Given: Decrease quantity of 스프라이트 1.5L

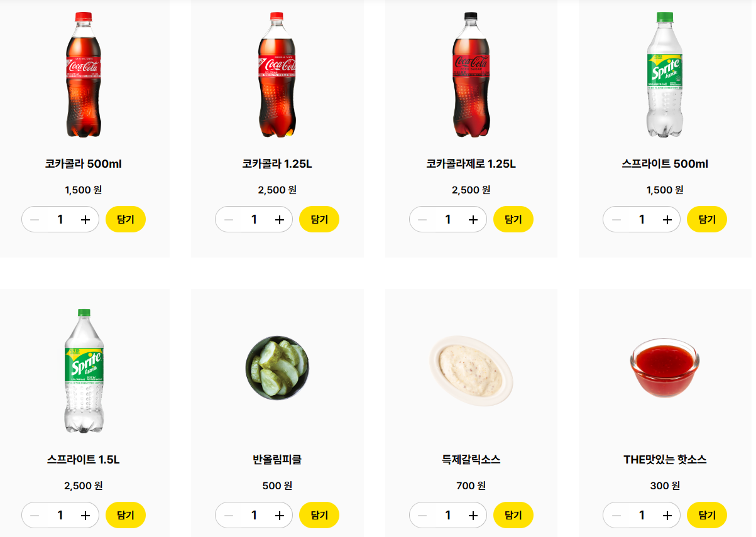Looking at the screenshot, I should [x=35, y=516].
